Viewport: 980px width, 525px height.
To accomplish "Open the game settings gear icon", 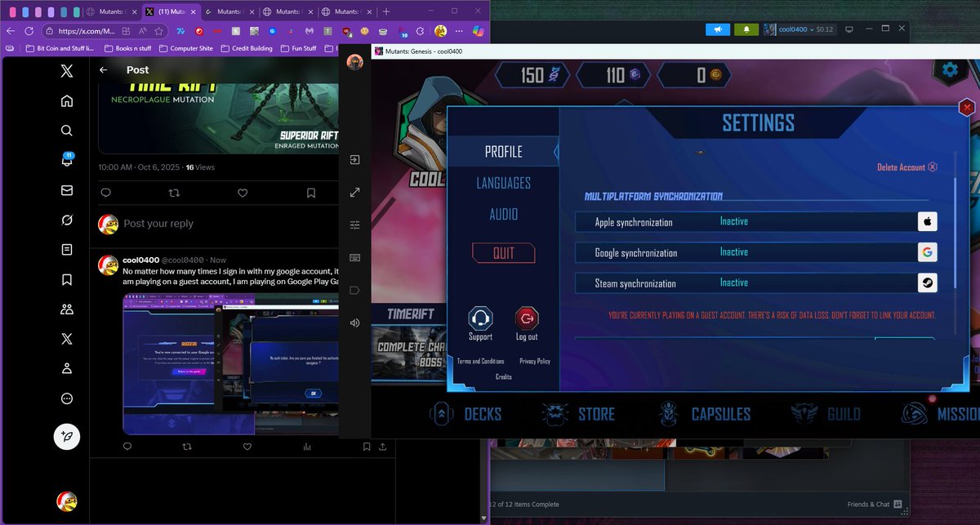I will pyautogui.click(x=950, y=70).
